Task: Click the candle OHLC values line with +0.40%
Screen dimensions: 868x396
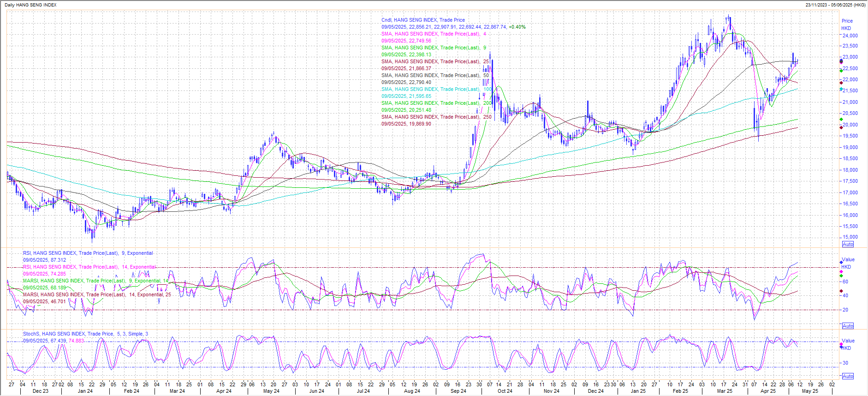Action: (x=453, y=27)
